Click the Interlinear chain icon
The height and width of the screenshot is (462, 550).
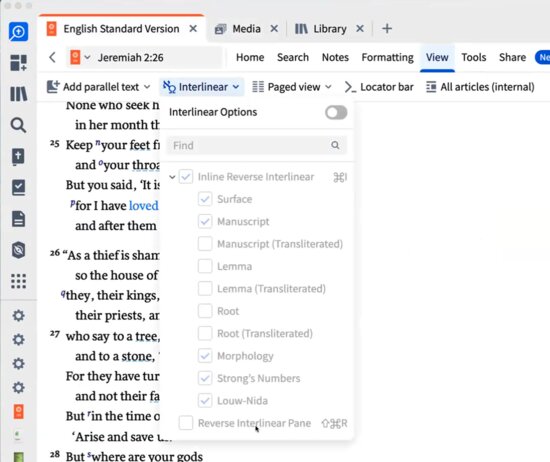tap(169, 87)
